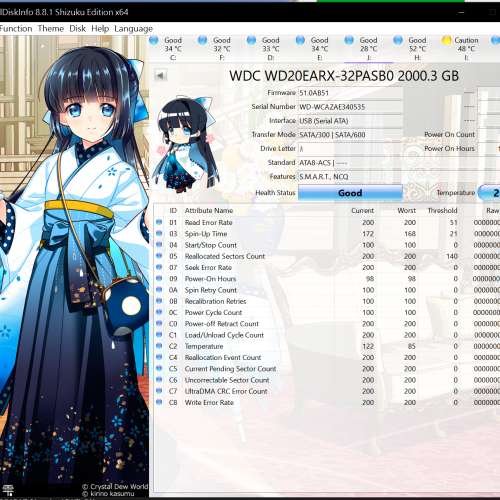Image resolution: width=500 pixels, height=500 pixels.
Task: Click the Drive Letter field
Action: pos(350,149)
